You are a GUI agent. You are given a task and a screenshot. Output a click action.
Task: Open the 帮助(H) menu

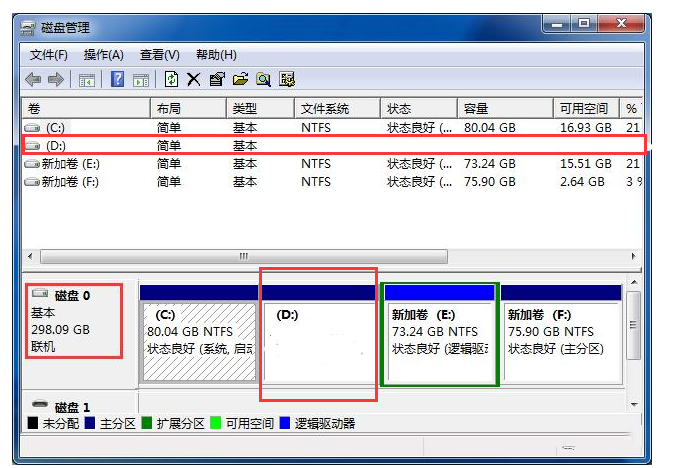pos(216,55)
